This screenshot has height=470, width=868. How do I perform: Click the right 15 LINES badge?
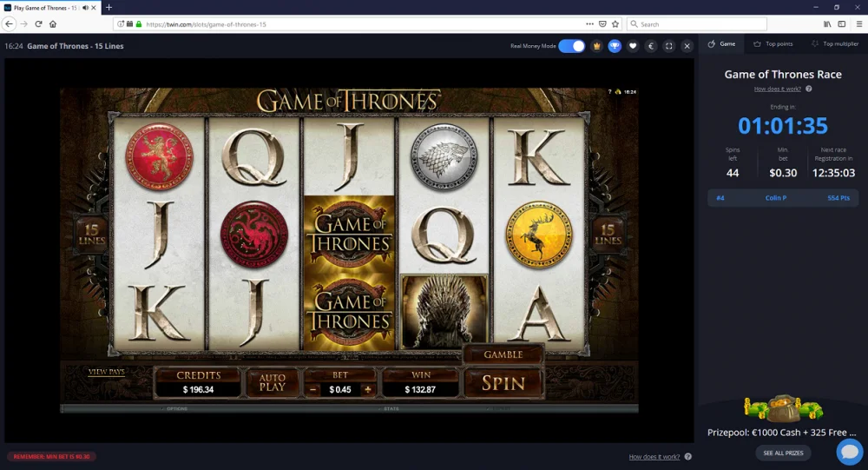tap(608, 235)
